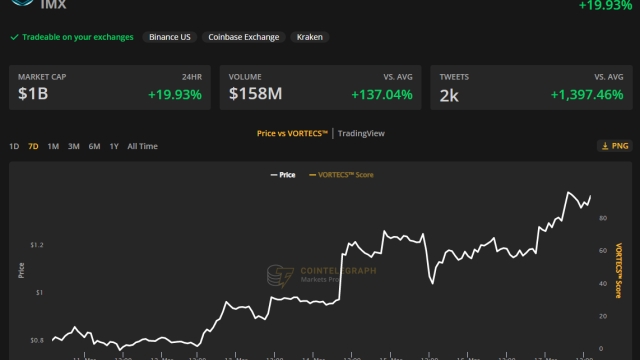Switch to the All Time range
The width and height of the screenshot is (640, 360).
click(x=142, y=146)
